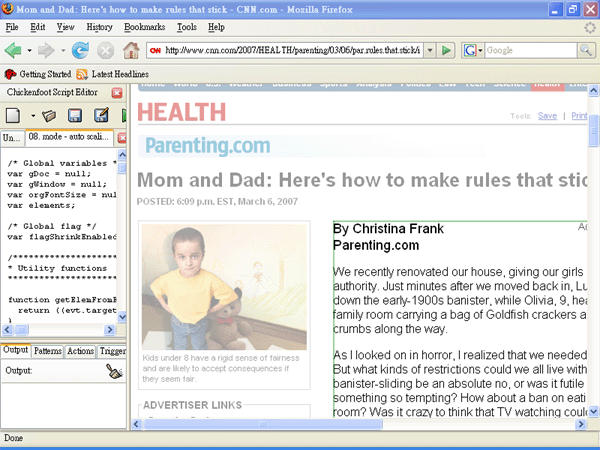This screenshot has width=600, height=450.
Task: Click the Save script floppy icon
Action: pyautogui.click(x=75, y=116)
